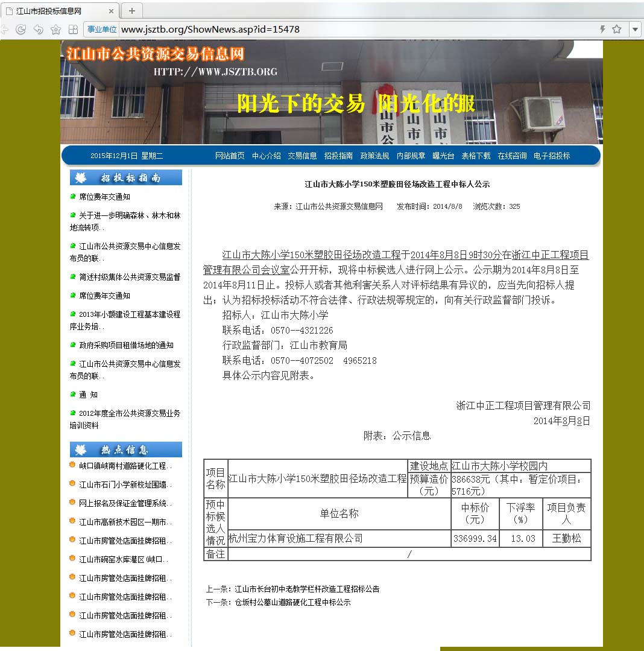644x651 pixels.
Task: Click the lightning speed-mode icon in address bar
Action: (602, 29)
